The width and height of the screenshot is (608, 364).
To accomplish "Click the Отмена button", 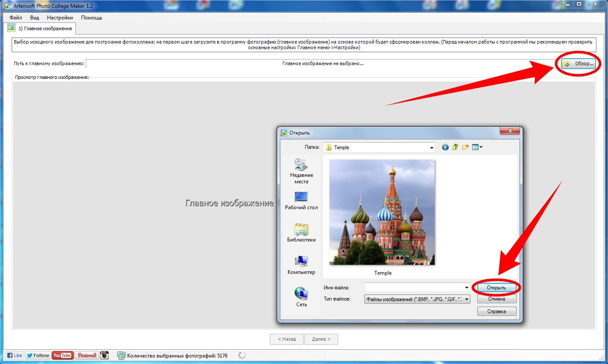I will (497, 299).
